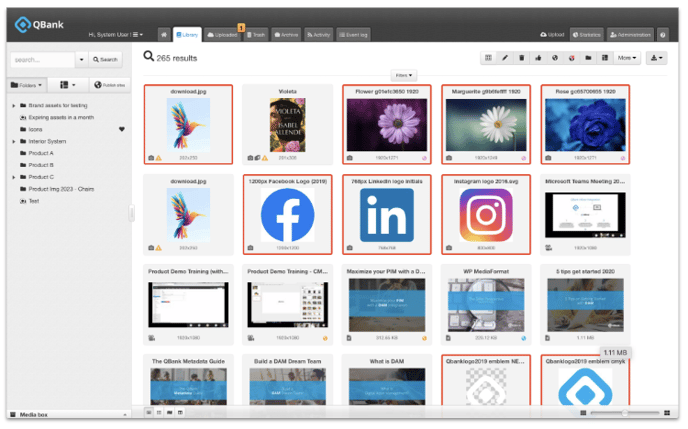Open the More dropdown
Image resolution: width=688 pixels, height=429 pixels.
627,58
